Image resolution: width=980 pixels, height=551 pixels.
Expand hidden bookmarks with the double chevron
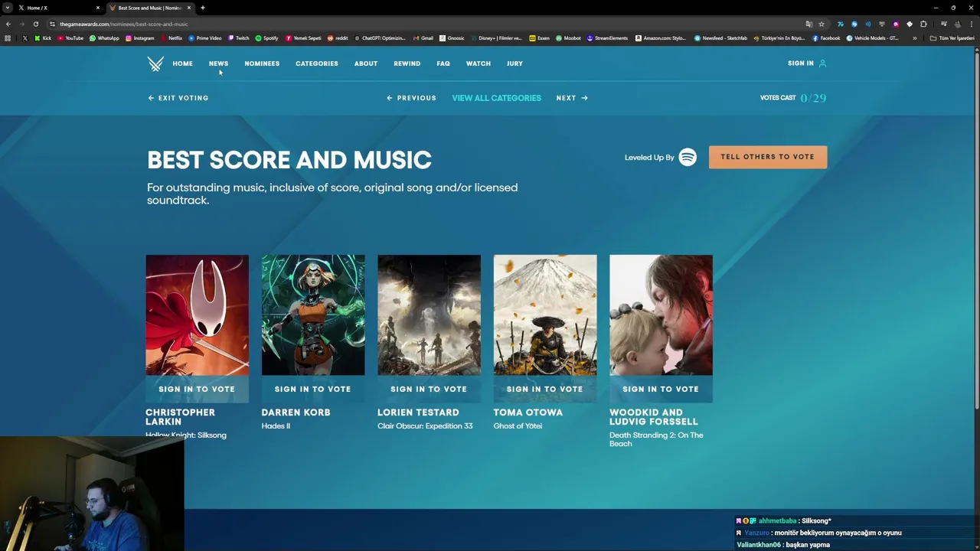(914, 38)
